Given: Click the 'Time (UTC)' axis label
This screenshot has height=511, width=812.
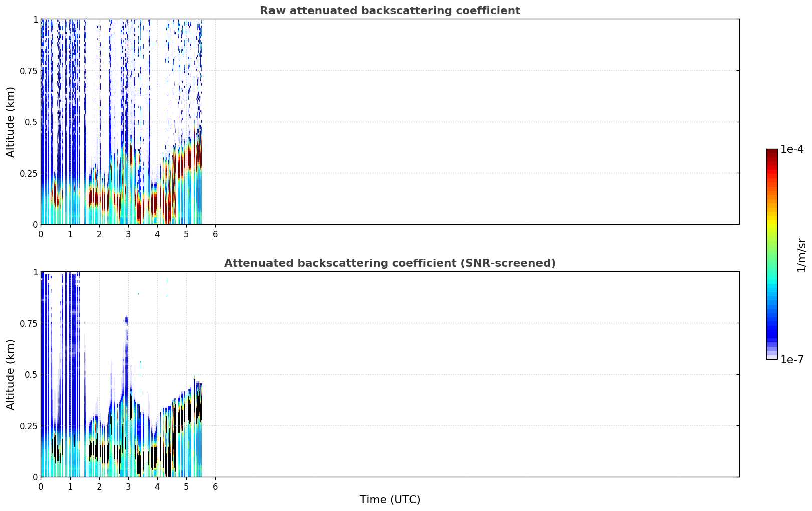Looking at the screenshot, I should point(390,500).
